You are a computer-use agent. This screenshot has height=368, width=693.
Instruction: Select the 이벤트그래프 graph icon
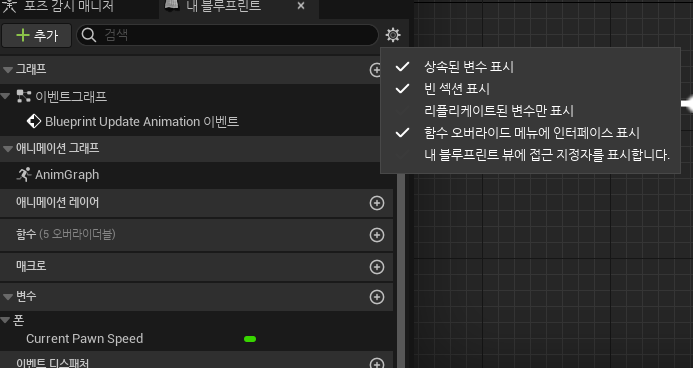pos(23,96)
